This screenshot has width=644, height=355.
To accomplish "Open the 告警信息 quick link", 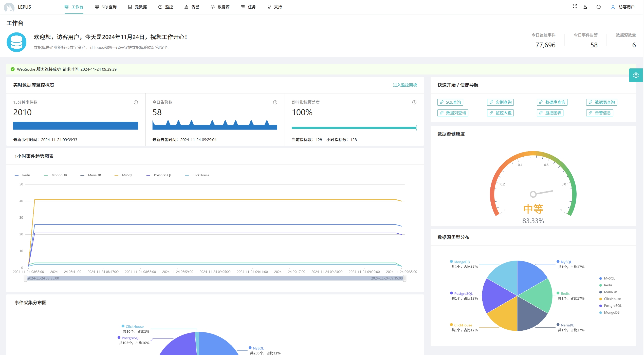I will tap(599, 113).
